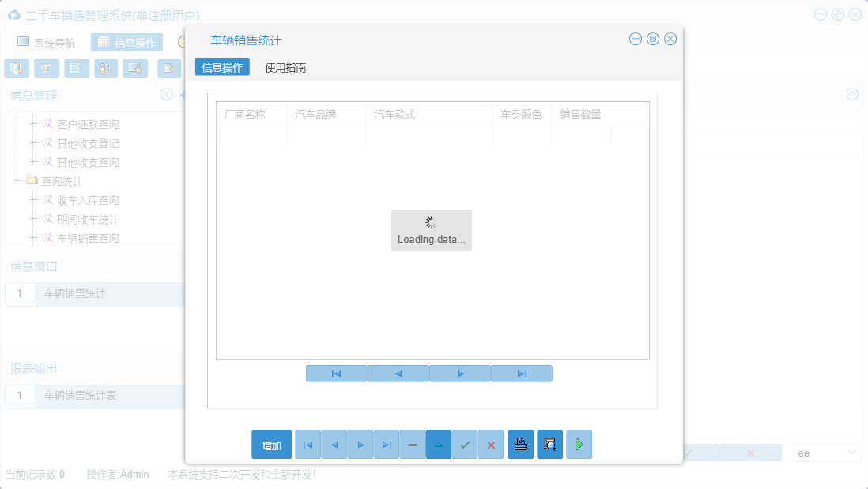The height and width of the screenshot is (489, 868).
Task: Open 车辆销售统计表 in the report output panel
Action: 79,396
